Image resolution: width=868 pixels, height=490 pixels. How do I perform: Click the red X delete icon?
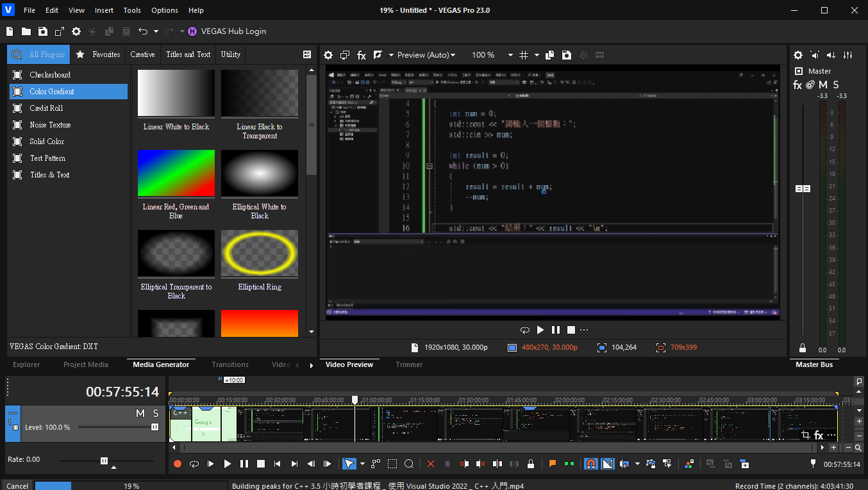[x=431, y=464]
